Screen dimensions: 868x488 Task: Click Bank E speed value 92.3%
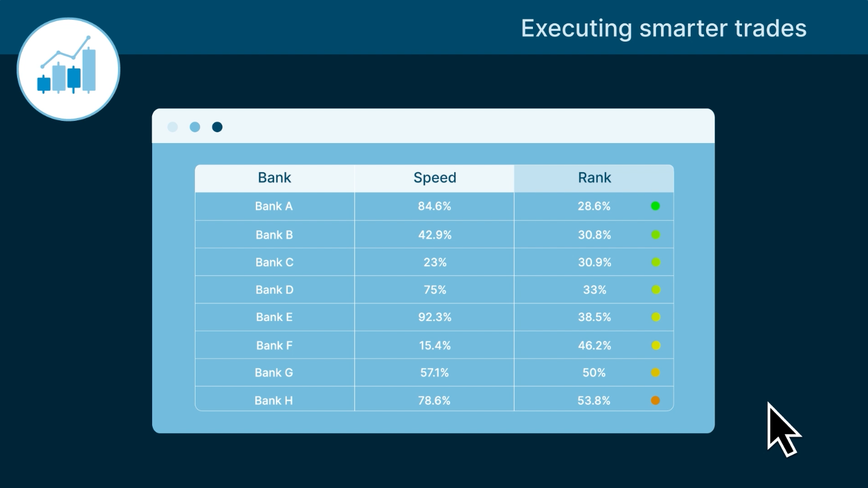click(x=434, y=318)
